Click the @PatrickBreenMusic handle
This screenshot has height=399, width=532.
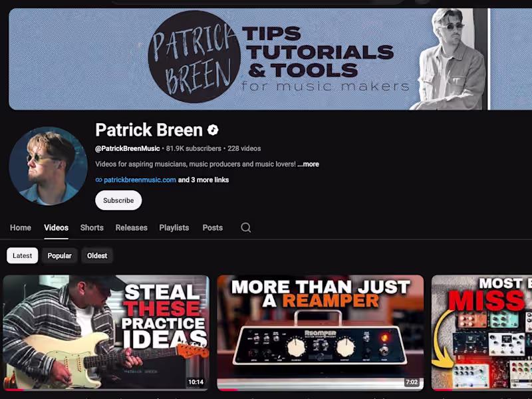pyautogui.click(x=127, y=148)
